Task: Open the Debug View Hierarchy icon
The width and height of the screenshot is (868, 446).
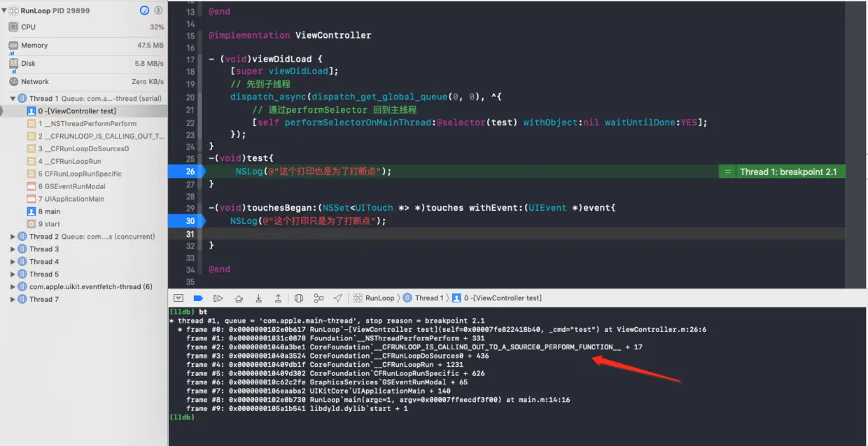Action: 299,298
